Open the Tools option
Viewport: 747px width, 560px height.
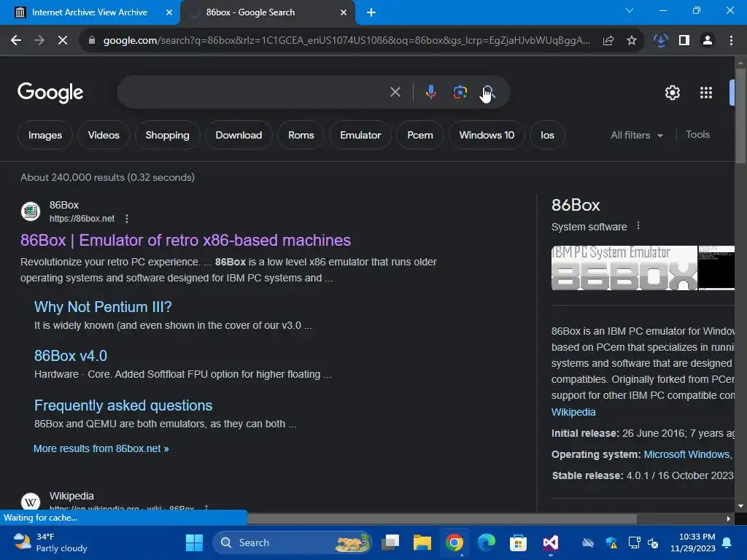697,135
